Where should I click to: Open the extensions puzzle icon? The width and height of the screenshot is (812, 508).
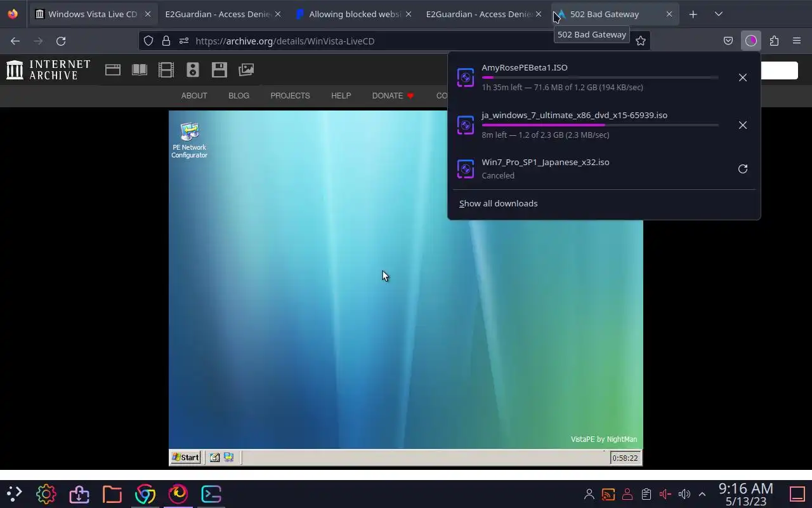774,41
